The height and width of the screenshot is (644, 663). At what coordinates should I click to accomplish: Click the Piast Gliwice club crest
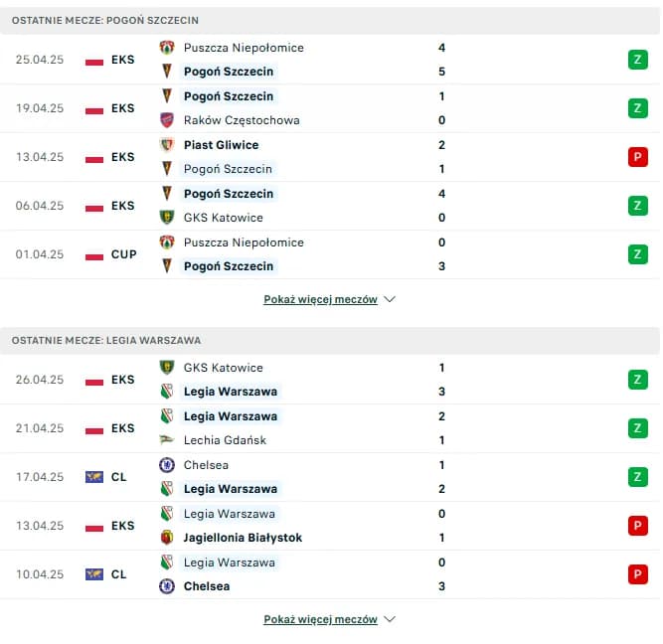tap(167, 145)
